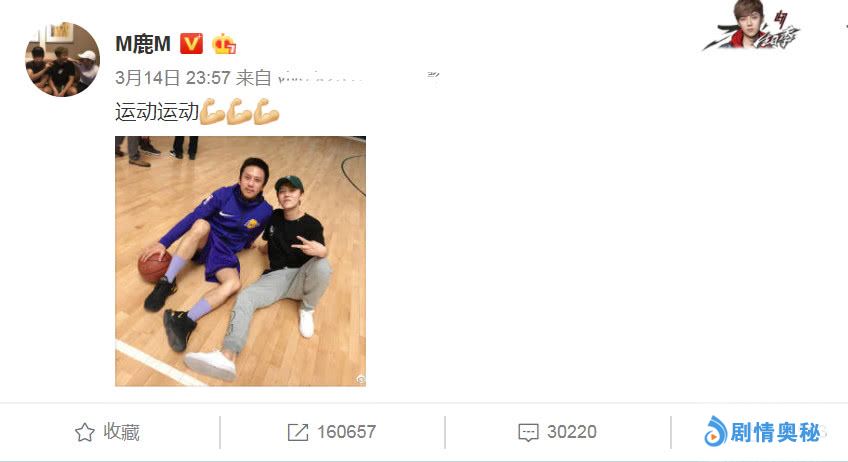Click the top-right card cover portrait
848x462 pixels.
pyautogui.click(x=752, y=25)
